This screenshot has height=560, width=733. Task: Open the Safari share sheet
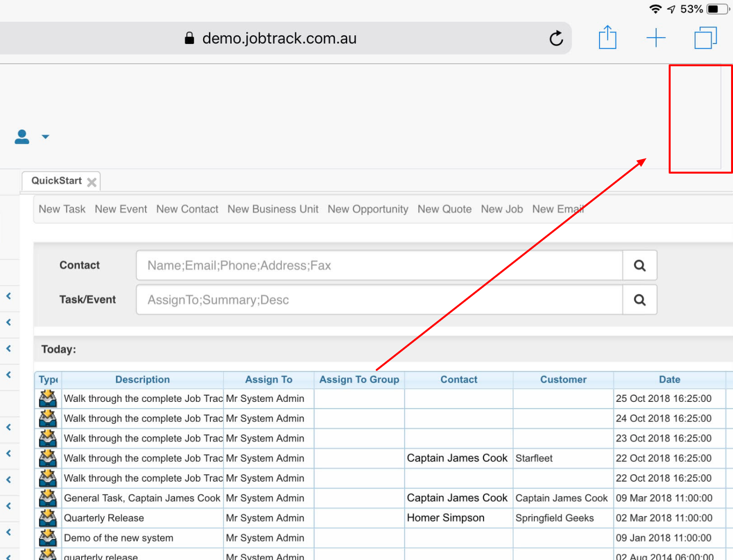pyautogui.click(x=607, y=37)
